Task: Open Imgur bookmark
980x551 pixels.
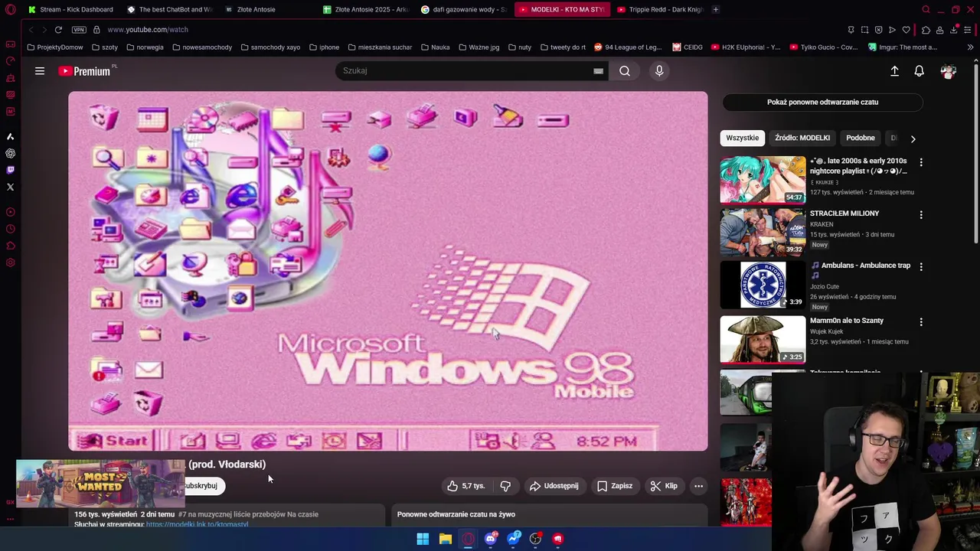Action: tap(902, 47)
